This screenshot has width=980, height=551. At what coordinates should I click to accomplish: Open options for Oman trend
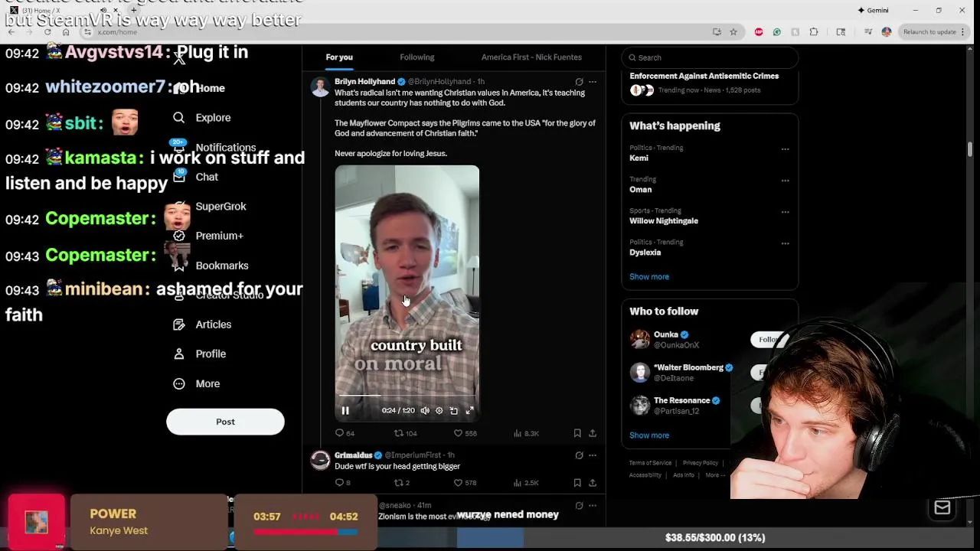pos(785,181)
